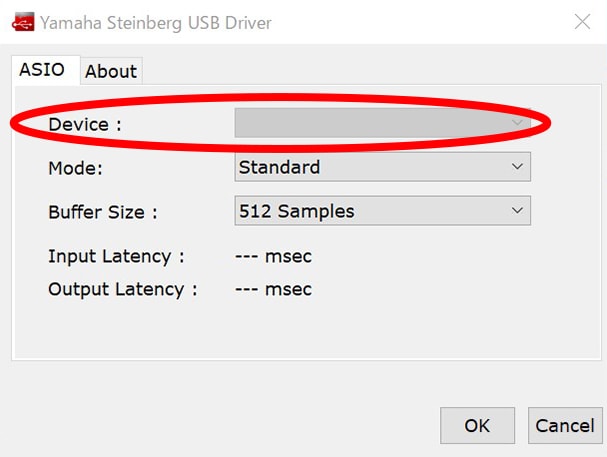
Task: Open the Mode dropdown showing Standard
Action: click(x=370, y=167)
